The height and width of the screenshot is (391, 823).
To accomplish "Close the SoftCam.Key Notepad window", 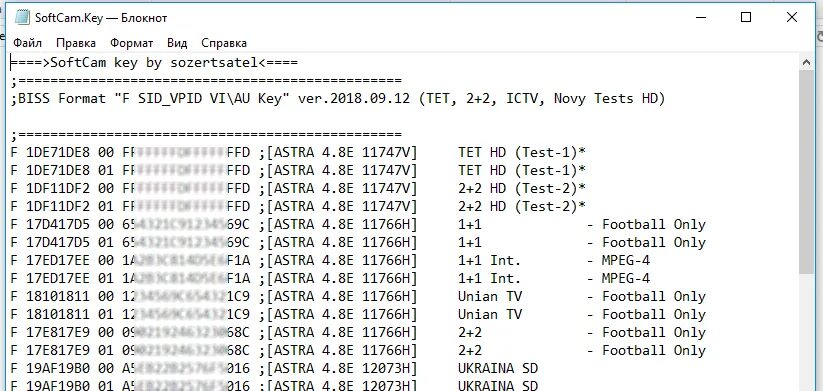I will click(792, 17).
